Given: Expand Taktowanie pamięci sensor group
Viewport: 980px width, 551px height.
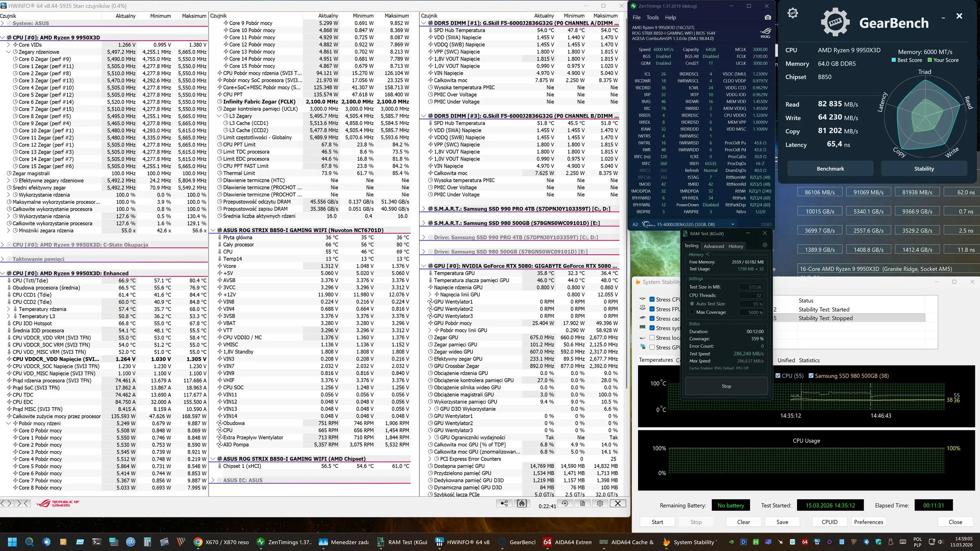Looking at the screenshot, I should click(3, 259).
